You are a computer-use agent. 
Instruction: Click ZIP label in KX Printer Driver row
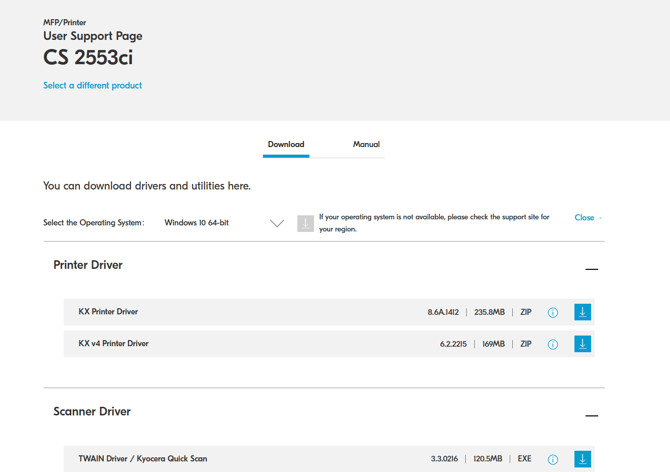click(526, 312)
